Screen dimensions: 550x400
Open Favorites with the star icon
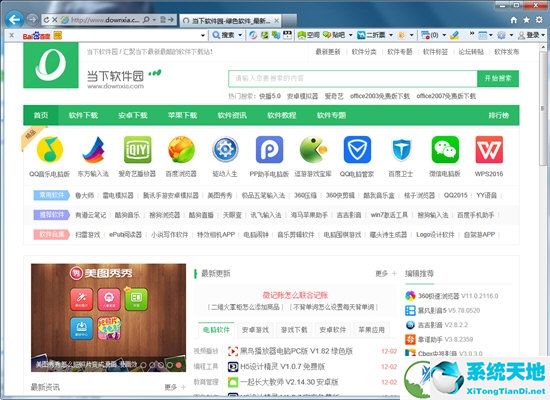pos(526,20)
